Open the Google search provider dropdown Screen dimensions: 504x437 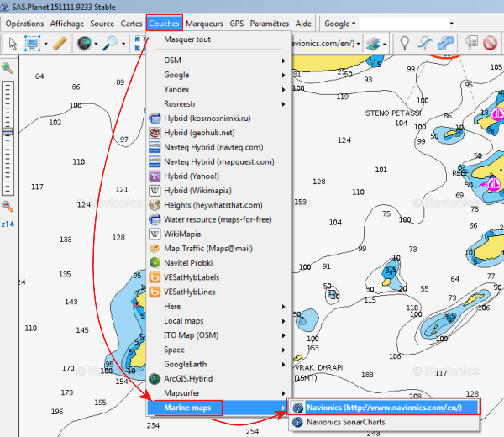point(339,24)
